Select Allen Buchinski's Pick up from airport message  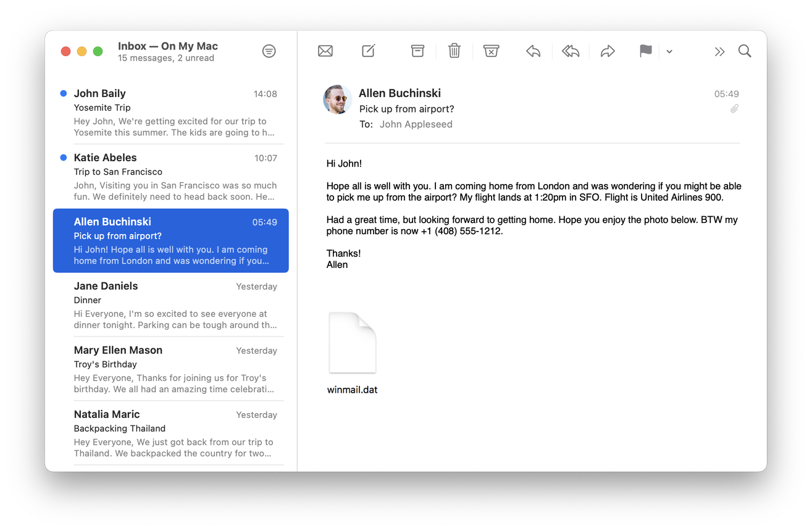coord(171,241)
